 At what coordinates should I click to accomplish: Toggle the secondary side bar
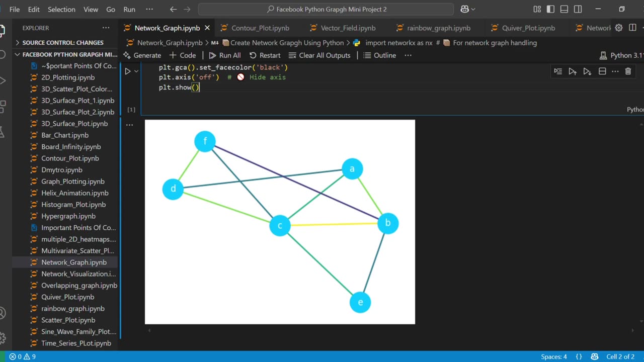pos(578,9)
